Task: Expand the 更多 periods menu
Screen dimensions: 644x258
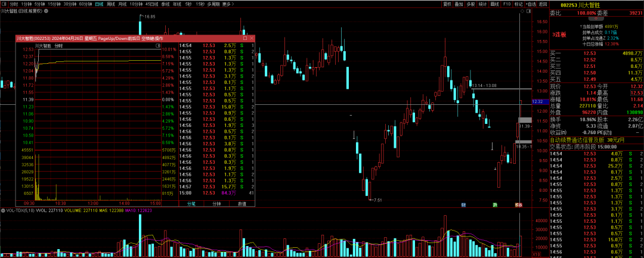Action: (228, 4)
